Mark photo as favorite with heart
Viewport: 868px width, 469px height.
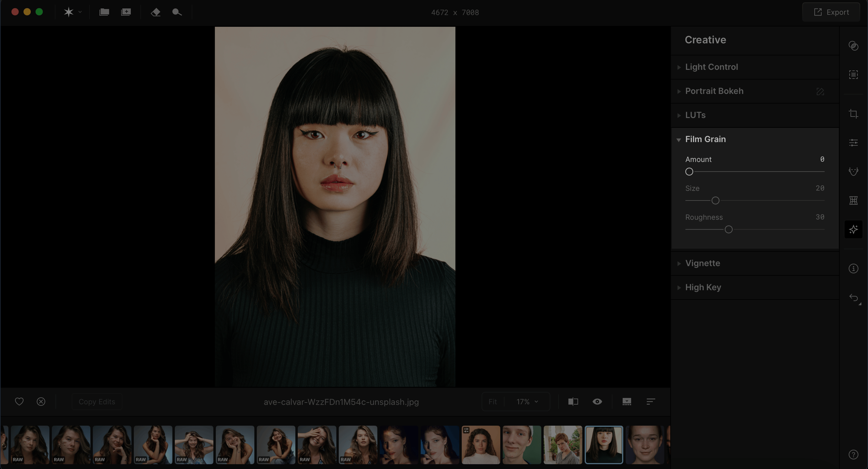(19, 402)
